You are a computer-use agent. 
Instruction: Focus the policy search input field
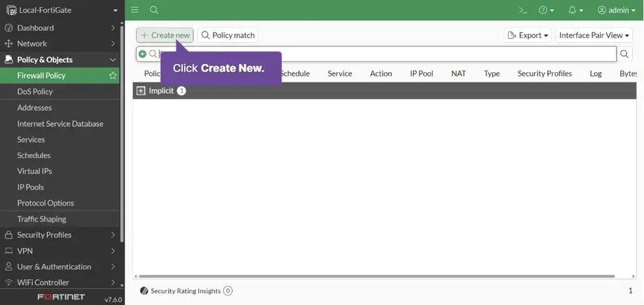tap(376, 54)
